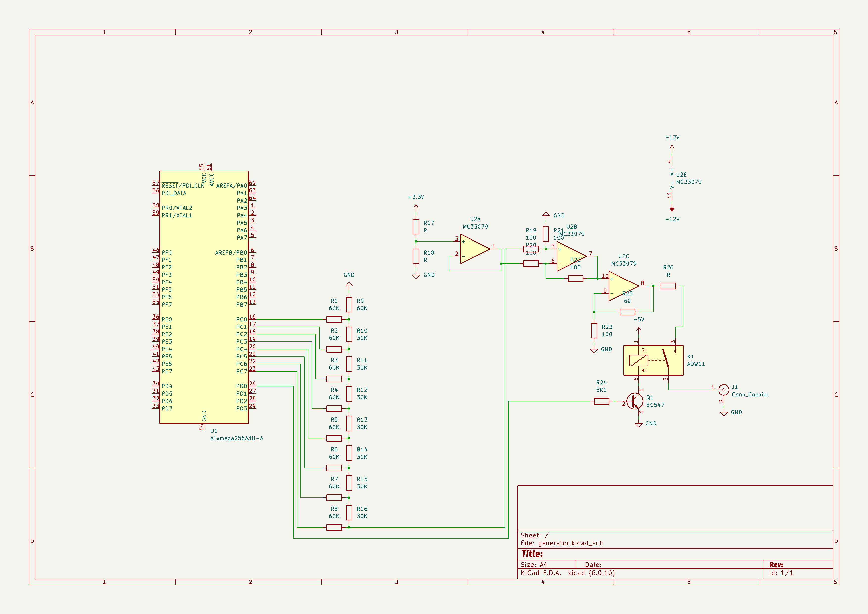The image size is (868, 614).
Task: Click the File: generator.kicad_sch text
Action: (562, 543)
